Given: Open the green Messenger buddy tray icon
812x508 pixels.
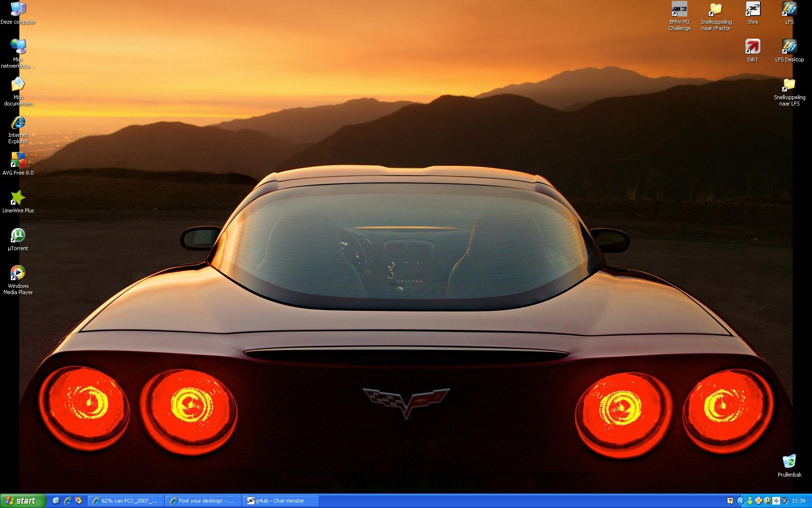Looking at the screenshot, I should point(750,501).
